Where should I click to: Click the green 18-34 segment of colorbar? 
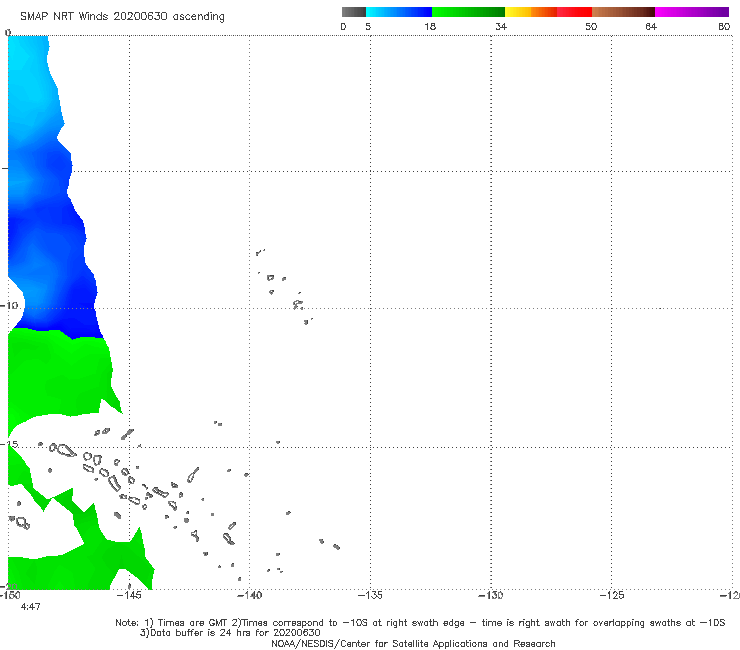[468, 12]
